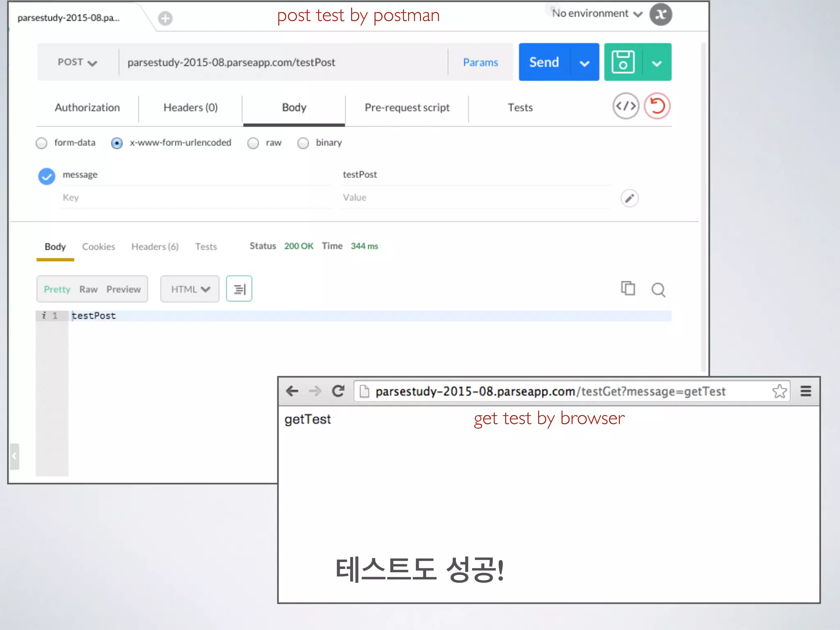Click the 200 OK status text

click(299, 246)
